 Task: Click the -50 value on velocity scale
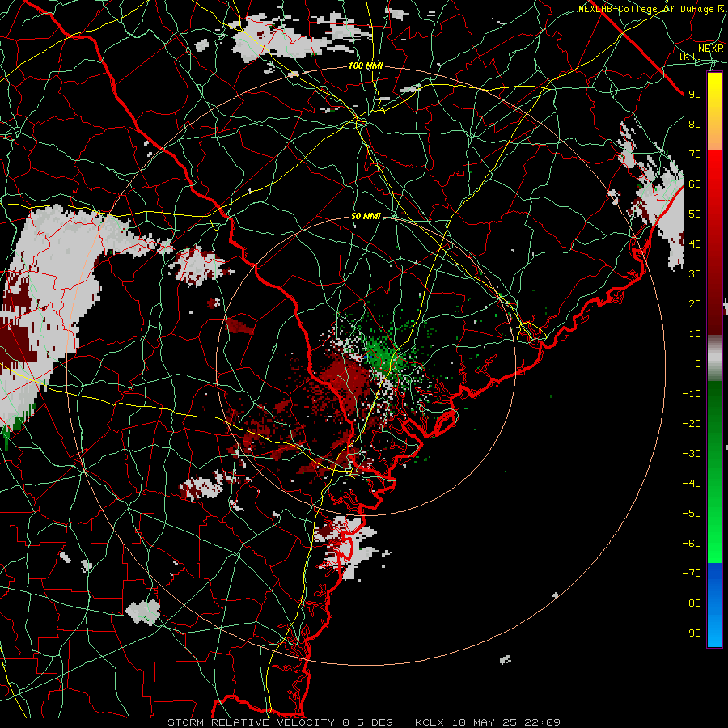click(692, 514)
